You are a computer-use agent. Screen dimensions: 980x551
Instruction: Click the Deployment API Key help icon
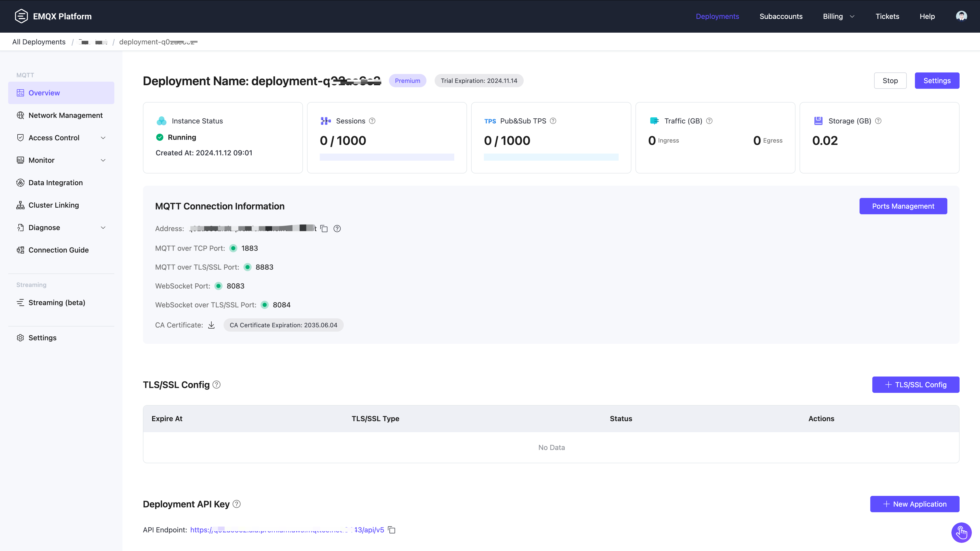(237, 504)
